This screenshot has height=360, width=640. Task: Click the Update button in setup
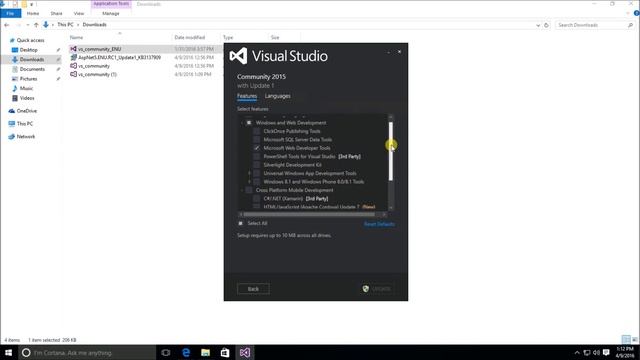(x=377, y=289)
